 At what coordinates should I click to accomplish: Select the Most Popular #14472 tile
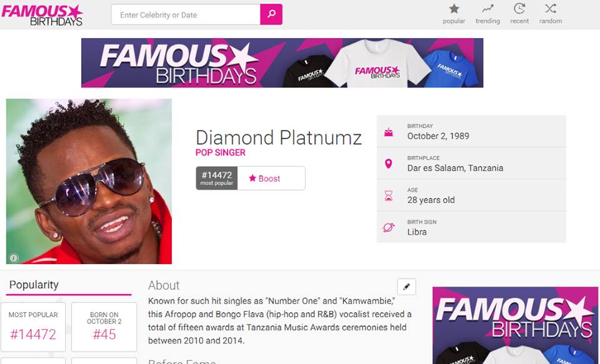click(x=33, y=327)
